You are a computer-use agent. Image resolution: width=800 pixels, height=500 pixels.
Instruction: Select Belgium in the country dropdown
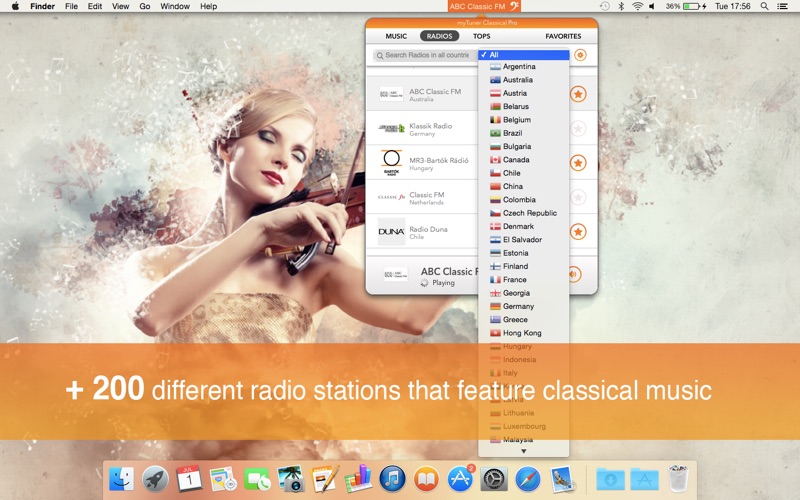click(x=523, y=119)
